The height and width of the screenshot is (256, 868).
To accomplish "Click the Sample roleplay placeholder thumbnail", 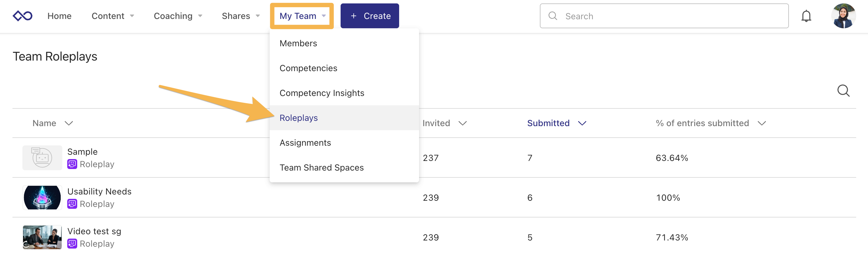I will (42, 158).
